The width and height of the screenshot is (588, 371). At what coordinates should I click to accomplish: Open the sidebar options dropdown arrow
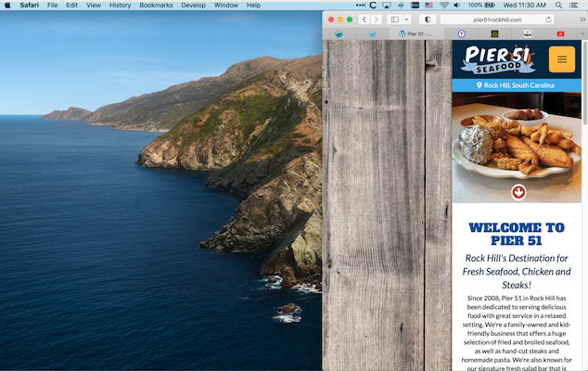coord(406,19)
